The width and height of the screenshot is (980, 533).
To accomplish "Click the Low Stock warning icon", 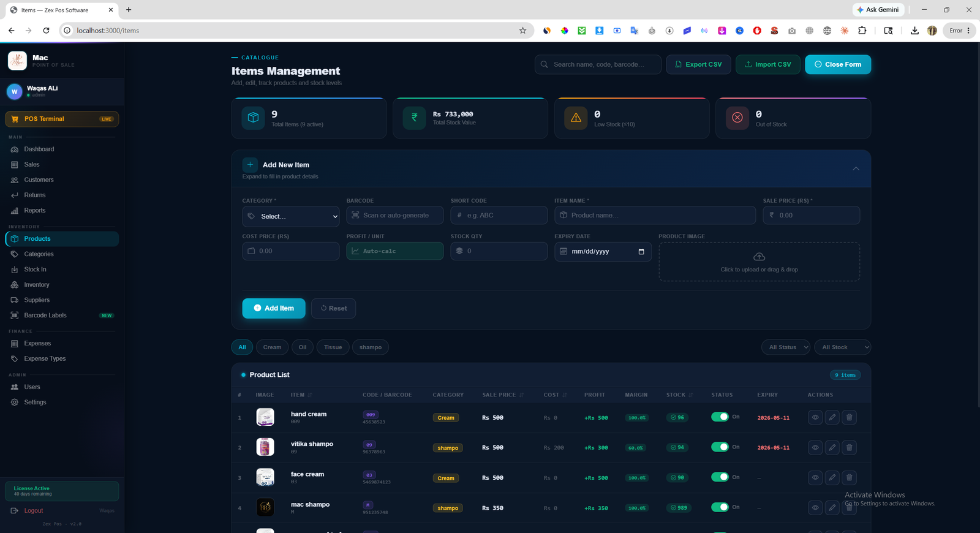I will tap(576, 118).
